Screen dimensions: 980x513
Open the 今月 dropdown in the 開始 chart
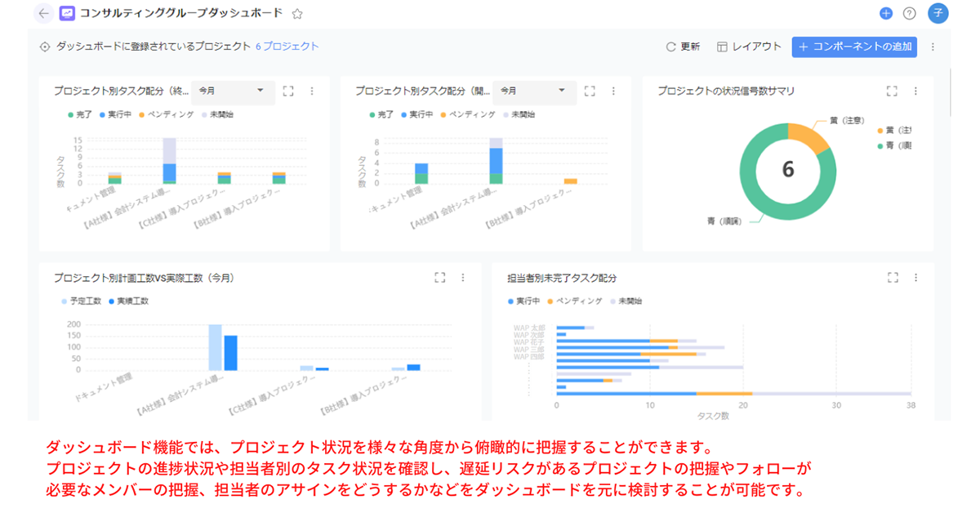(x=535, y=91)
